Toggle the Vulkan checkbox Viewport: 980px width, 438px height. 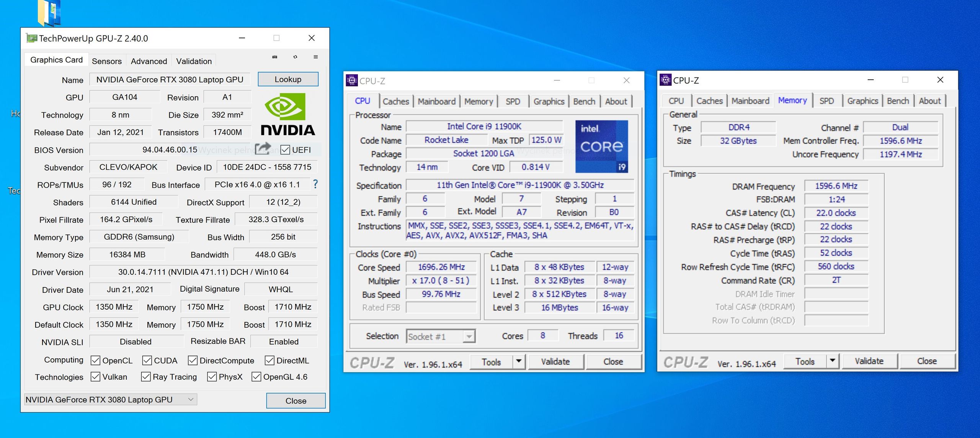pos(95,377)
